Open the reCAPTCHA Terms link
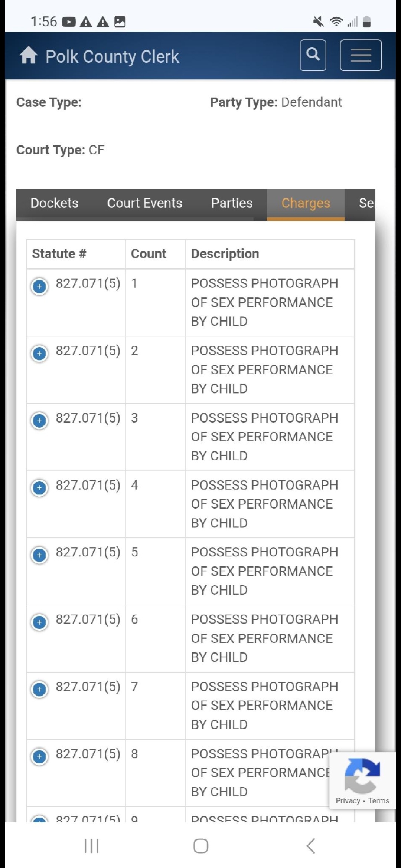401x868 pixels. point(379,800)
